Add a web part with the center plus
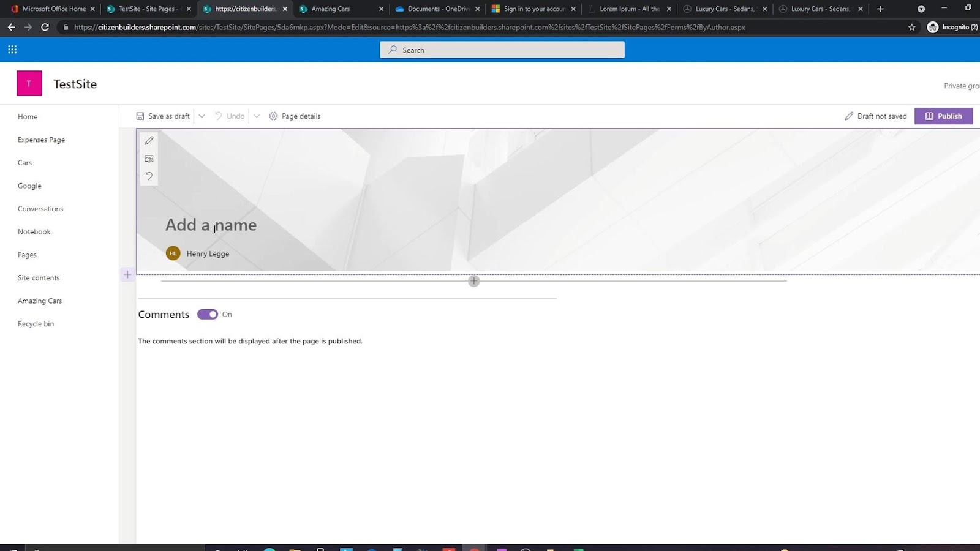This screenshot has height=551, width=980. 474,281
